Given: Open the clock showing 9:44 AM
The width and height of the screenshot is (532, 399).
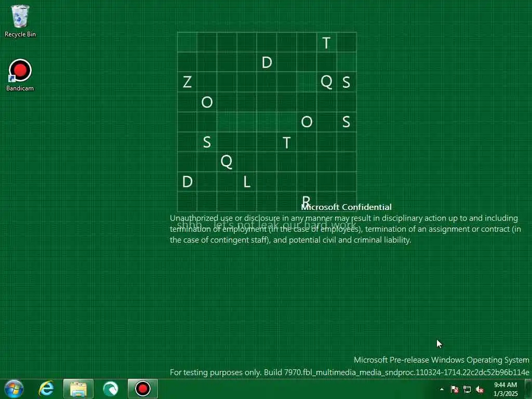Looking at the screenshot, I should tap(506, 389).
